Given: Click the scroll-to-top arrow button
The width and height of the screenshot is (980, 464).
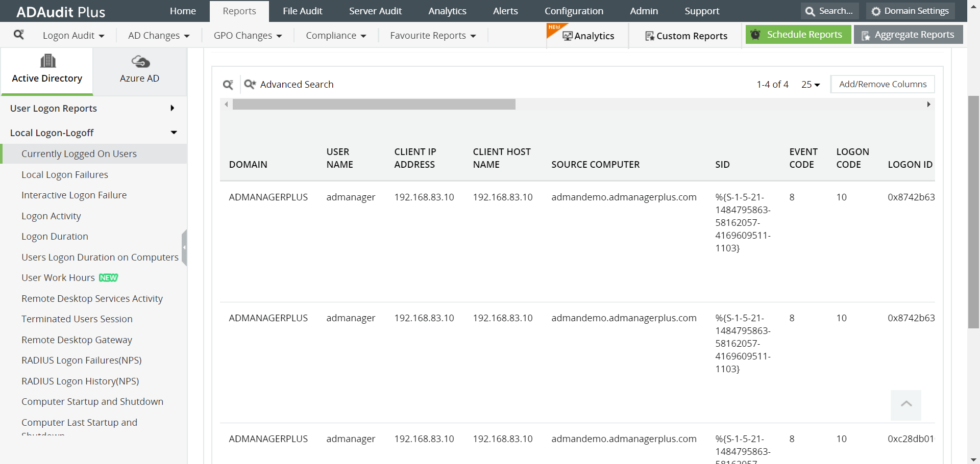Looking at the screenshot, I should [x=906, y=405].
